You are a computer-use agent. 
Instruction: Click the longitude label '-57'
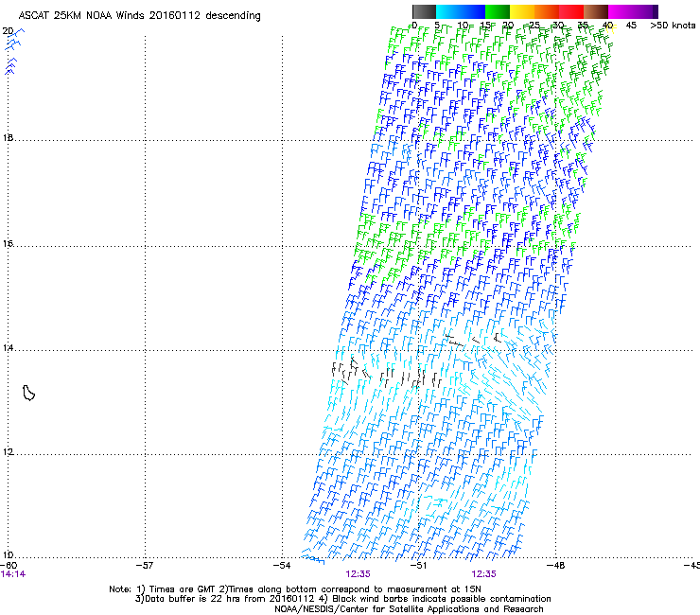point(144,565)
